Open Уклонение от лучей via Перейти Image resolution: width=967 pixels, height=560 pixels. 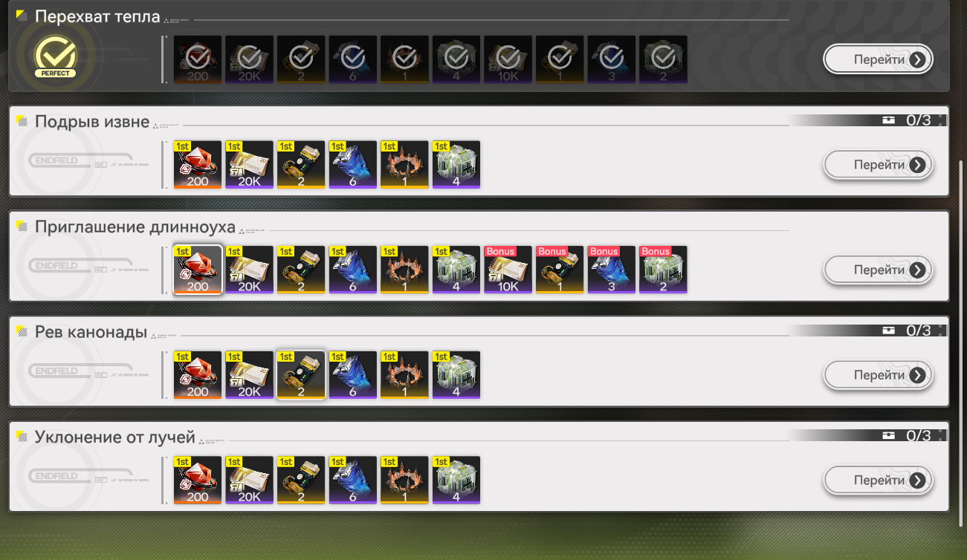tap(879, 481)
